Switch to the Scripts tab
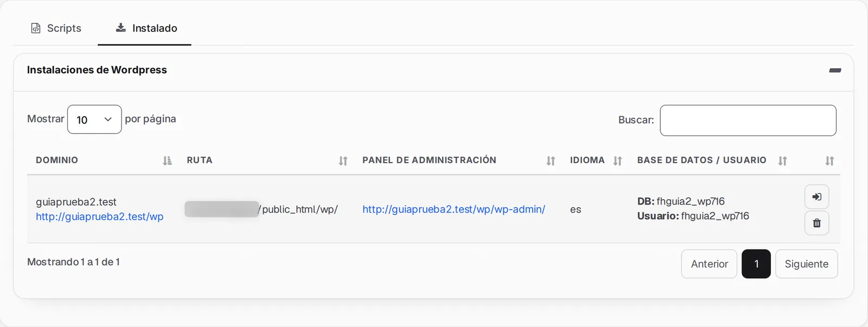 [56, 28]
